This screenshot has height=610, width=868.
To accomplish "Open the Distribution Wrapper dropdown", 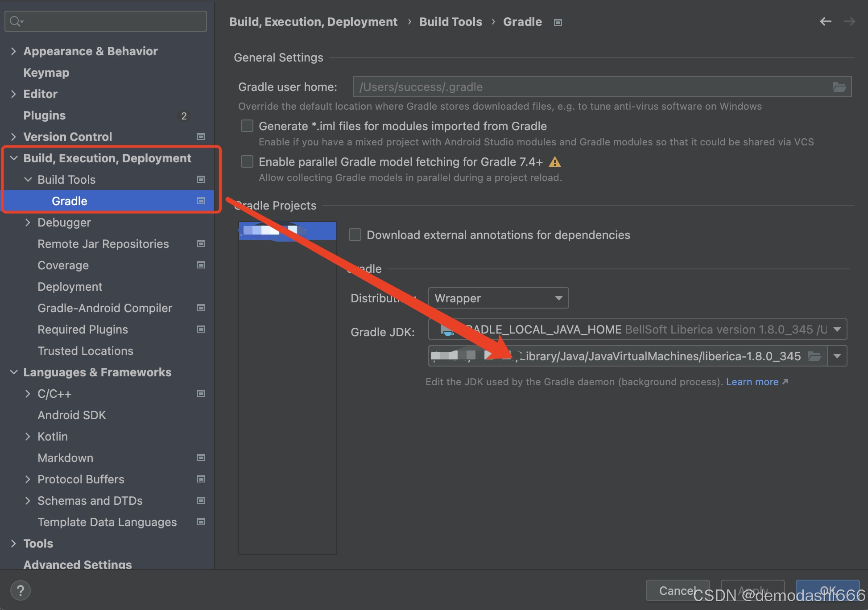I will [498, 298].
